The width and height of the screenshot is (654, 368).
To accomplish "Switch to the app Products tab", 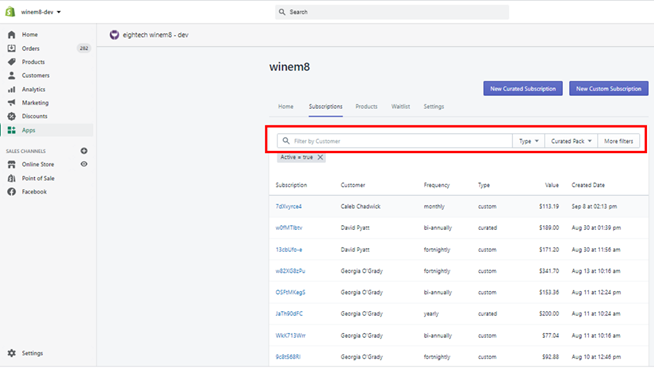I will (x=367, y=106).
